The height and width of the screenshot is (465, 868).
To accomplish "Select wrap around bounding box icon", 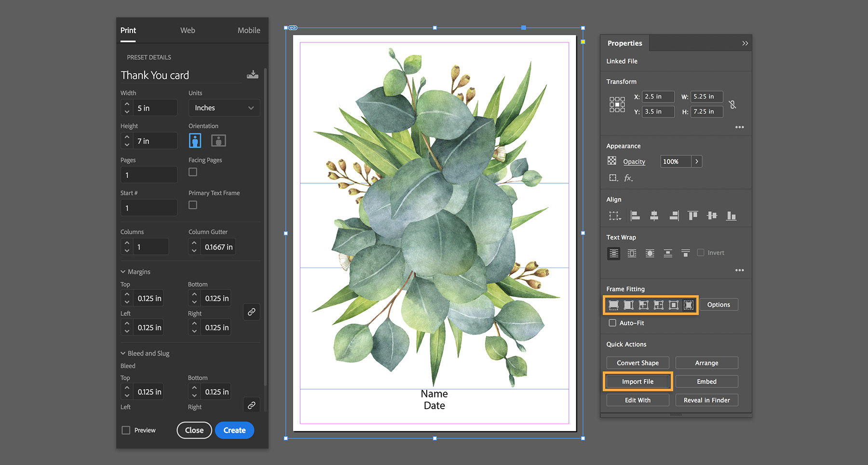I will coord(632,253).
